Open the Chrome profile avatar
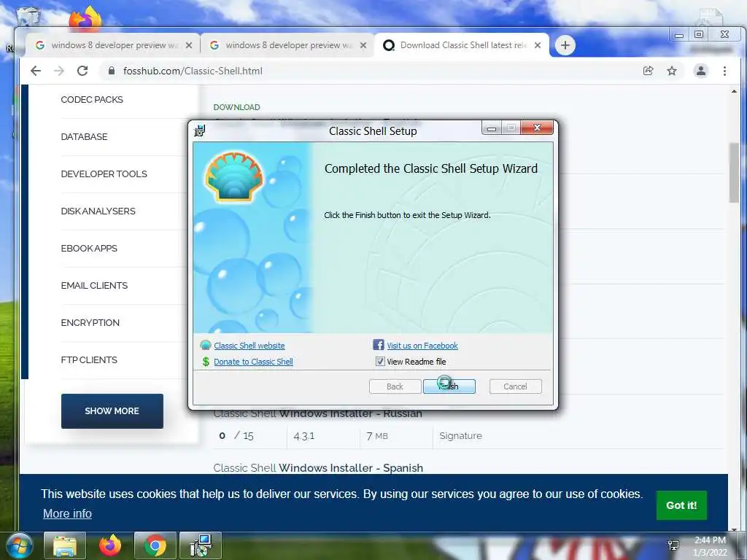The height and width of the screenshot is (560, 747). point(701,71)
